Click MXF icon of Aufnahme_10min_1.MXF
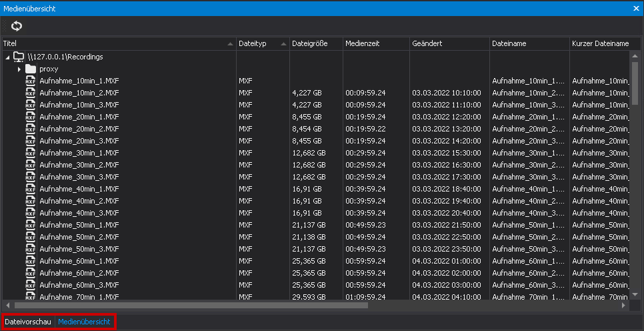 tap(31, 81)
